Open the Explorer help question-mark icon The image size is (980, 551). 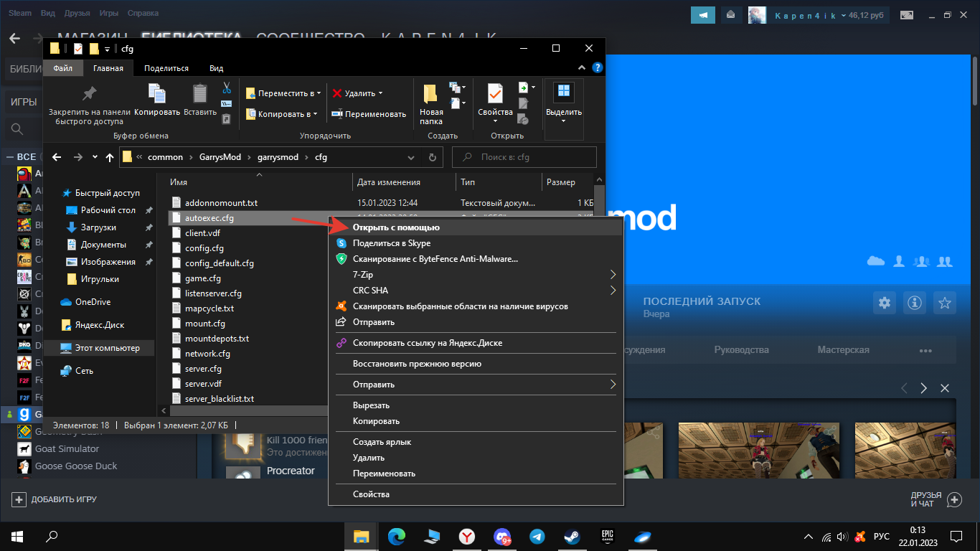click(x=598, y=68)
